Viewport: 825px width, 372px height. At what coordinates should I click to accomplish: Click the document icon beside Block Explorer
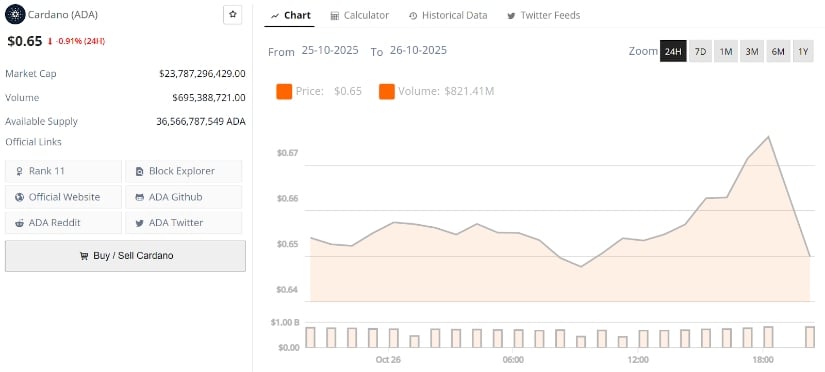[139, 172]
